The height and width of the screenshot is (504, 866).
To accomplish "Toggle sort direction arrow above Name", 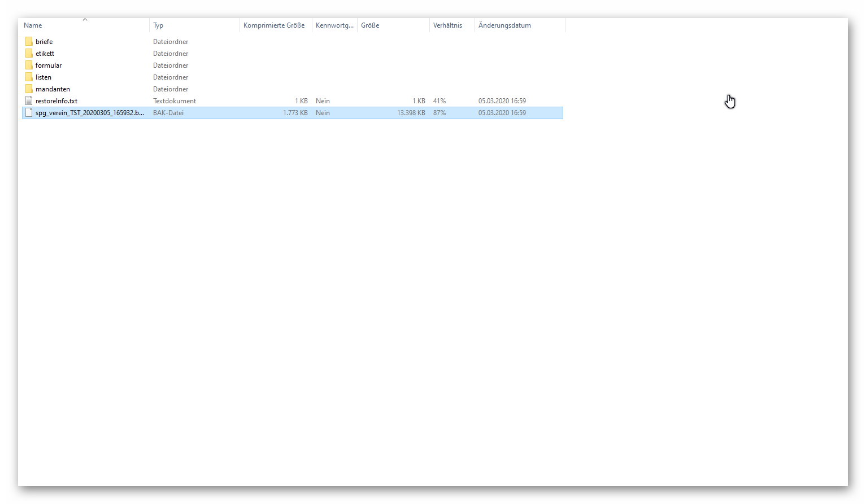I will tap(85, 20).
